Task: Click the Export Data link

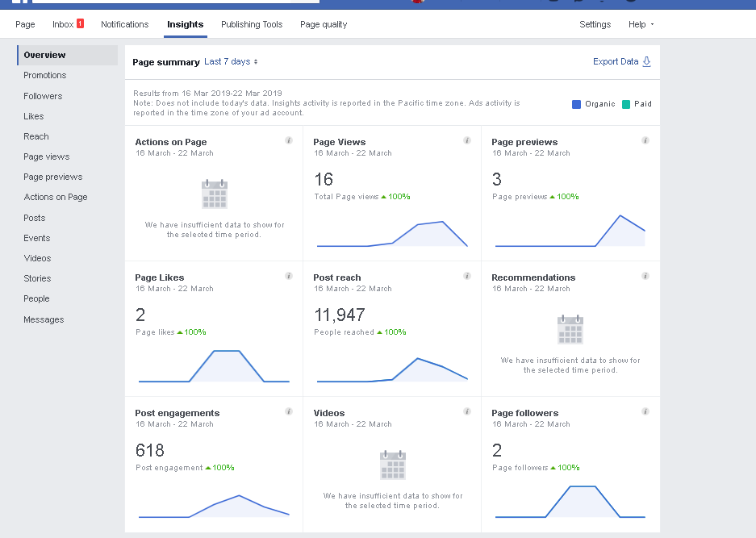Action: point(616,62)
